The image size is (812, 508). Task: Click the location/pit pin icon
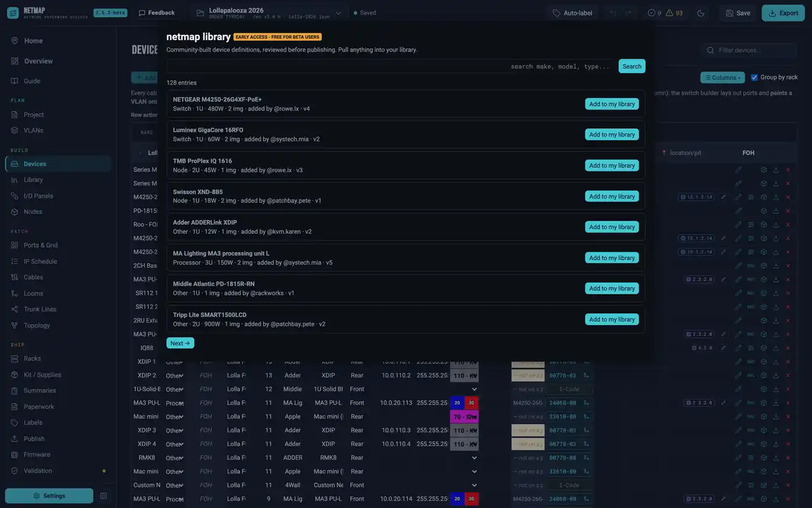[664, 153]
